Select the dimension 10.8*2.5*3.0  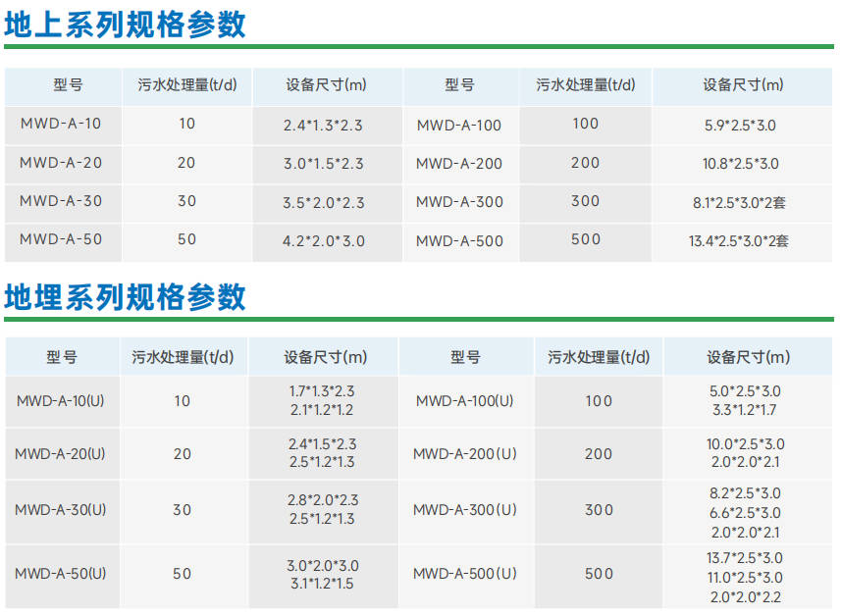pos(741,164)
